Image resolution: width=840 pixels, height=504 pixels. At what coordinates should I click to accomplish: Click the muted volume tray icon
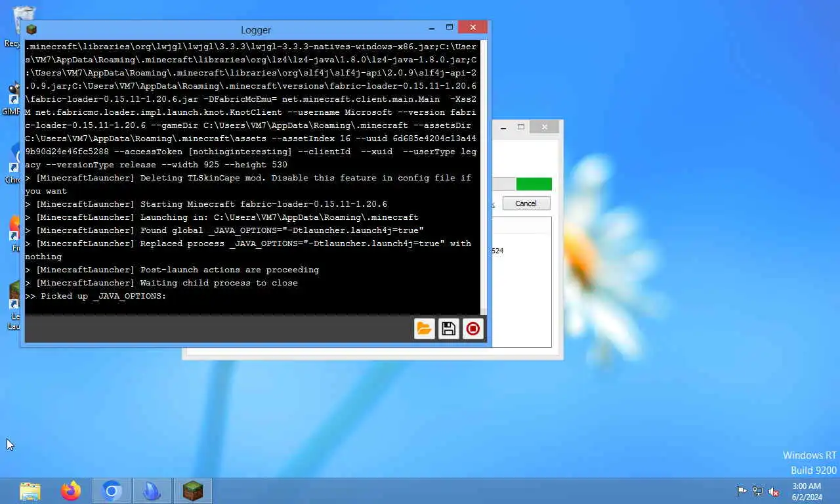coord(774,491)
